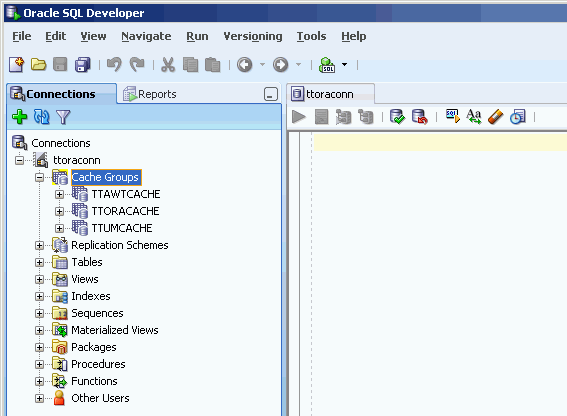The width and height of the screenshot is (567, 416).
Task: Expand the TTAWTCACHE cache group
Action: pyautogui.click(x=59, y=194)
